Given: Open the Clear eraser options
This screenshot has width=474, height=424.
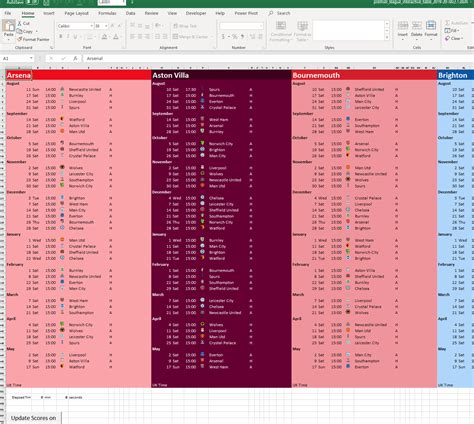Looking at the screenshot, I should (x=453, y=38).
